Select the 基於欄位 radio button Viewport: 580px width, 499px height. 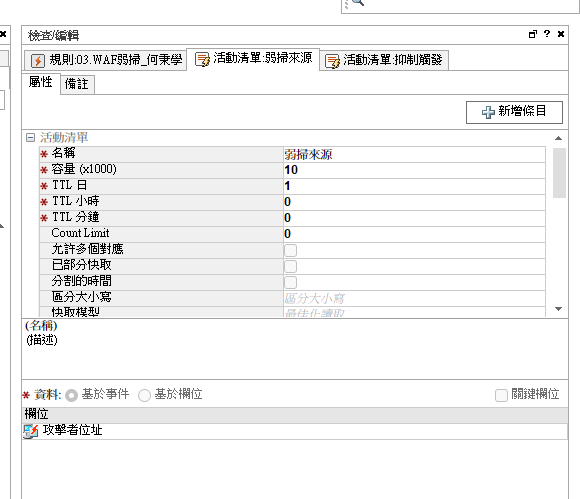144,395
